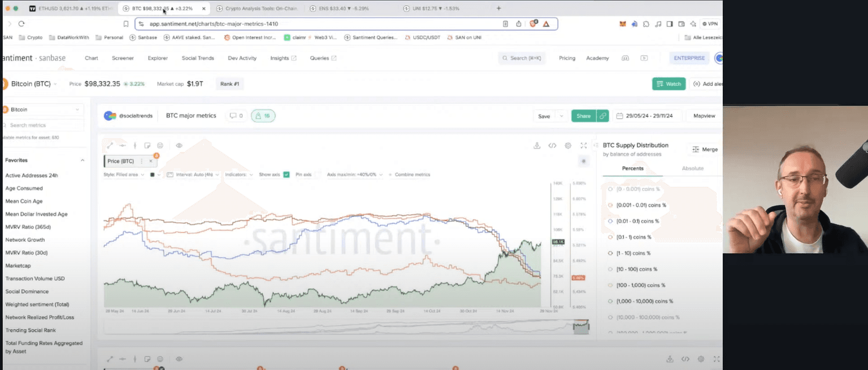Open the Style: Filled area dropdown
The height and width of the screenshot is (370, 868).
(x=123, y=175)
